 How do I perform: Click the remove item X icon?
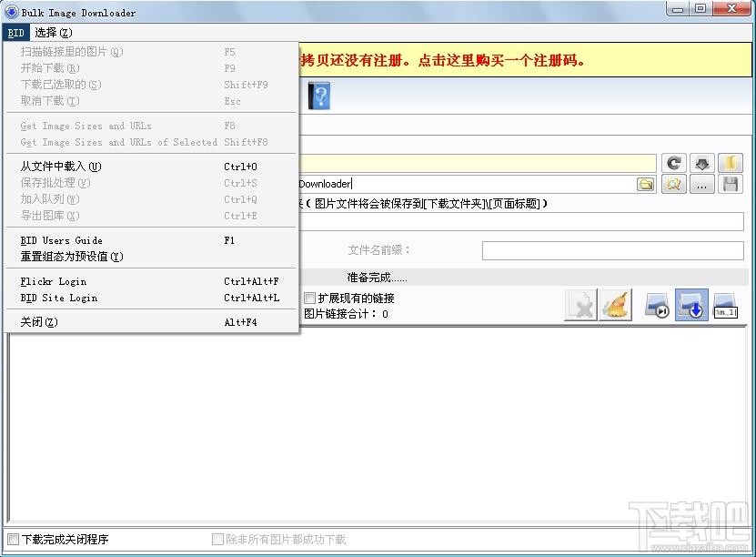coord(581,305)
